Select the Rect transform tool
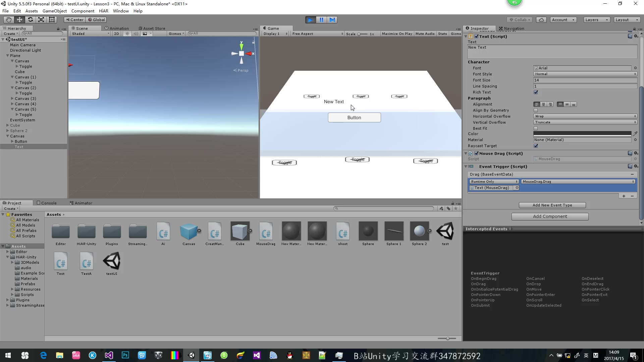The width and height of the screenshot is (644, 362). [x=52, y=20]
